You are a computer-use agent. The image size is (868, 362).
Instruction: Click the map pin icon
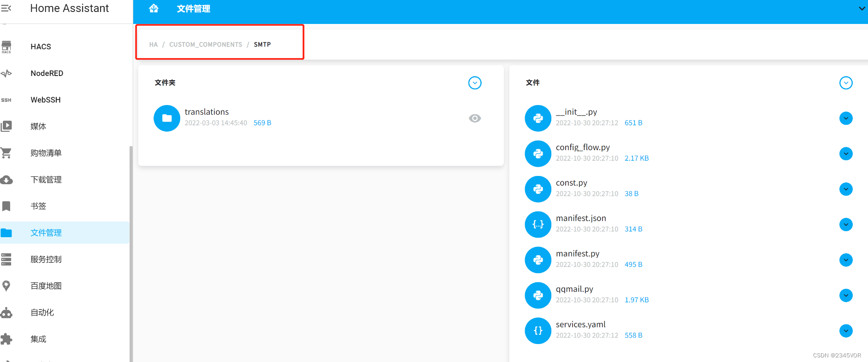[6, 286]
